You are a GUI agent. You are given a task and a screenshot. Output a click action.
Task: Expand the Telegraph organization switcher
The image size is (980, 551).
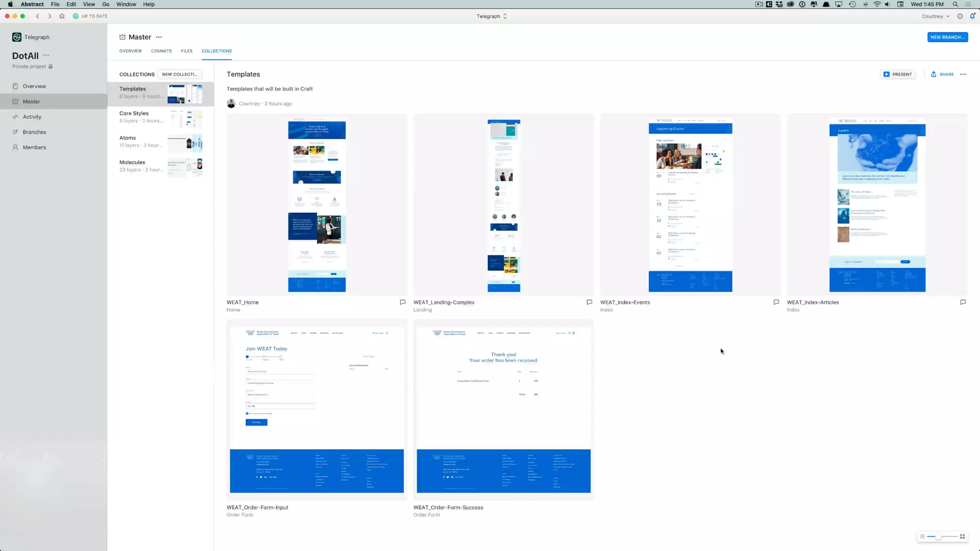[491, 16]
